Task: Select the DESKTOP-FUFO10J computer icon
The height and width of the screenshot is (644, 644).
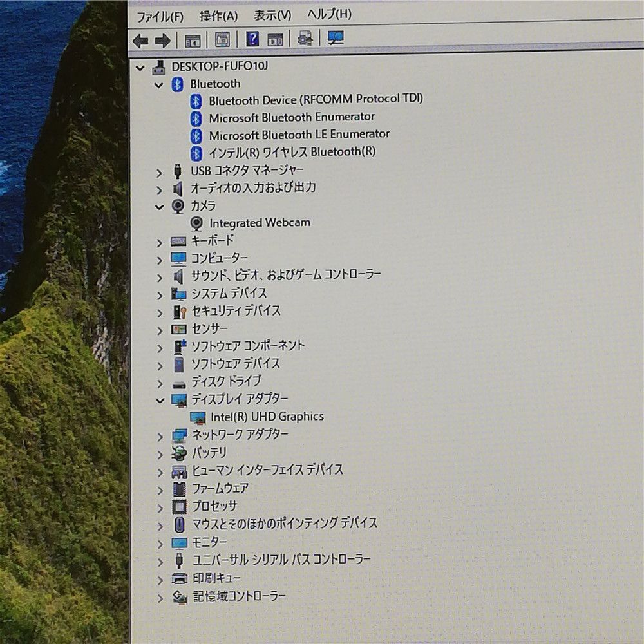Action: 159,68
